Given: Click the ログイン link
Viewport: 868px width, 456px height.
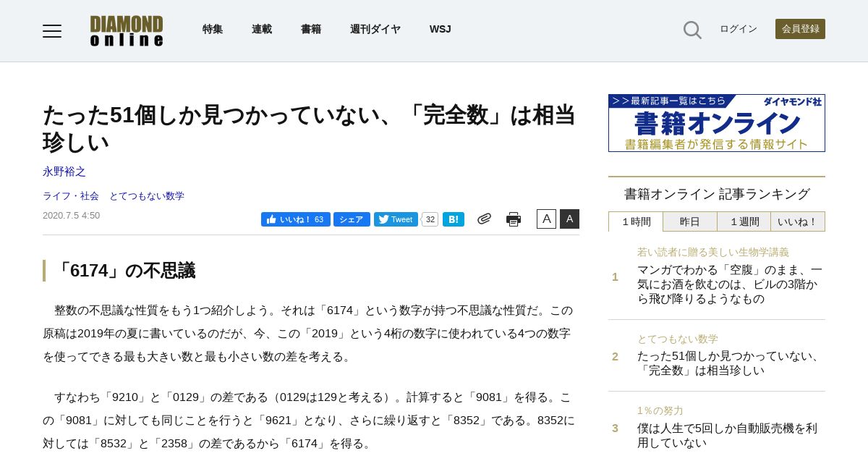Looking at the screenshot, I should coord(739,29).
